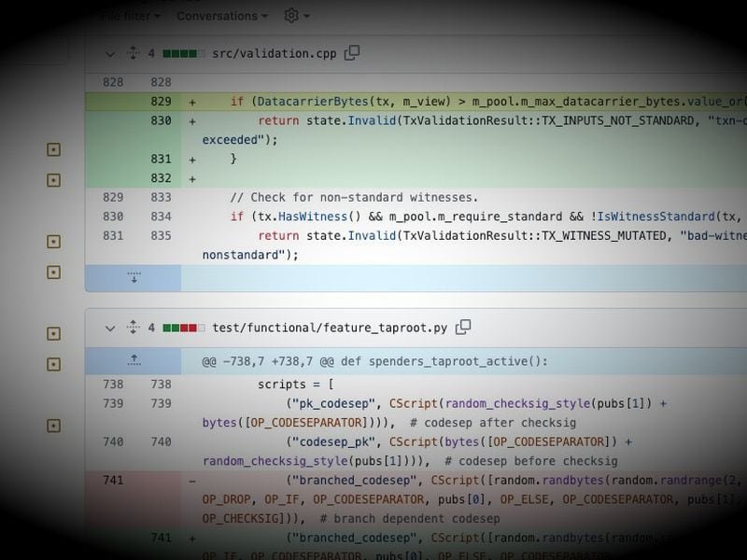
Task: Copy the src/validation.cpp file path
Action: click(350, 53)
